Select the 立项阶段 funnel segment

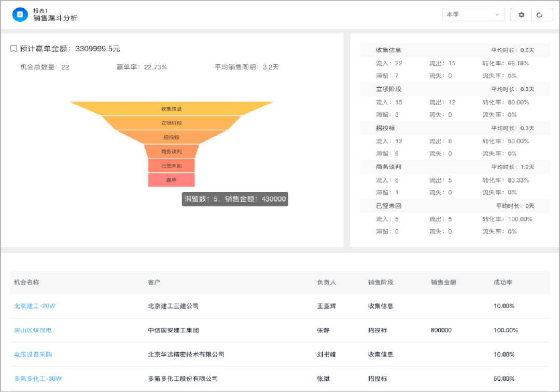tap(171, 123)
